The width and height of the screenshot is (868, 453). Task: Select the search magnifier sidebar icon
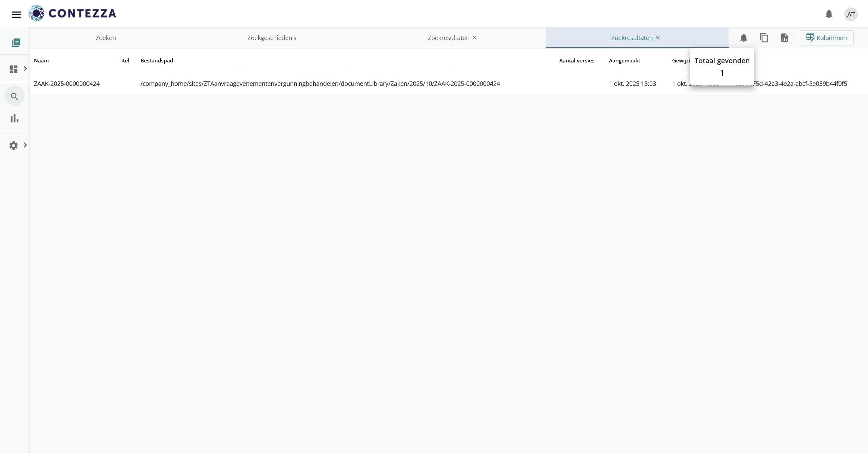tap(14, 96)
